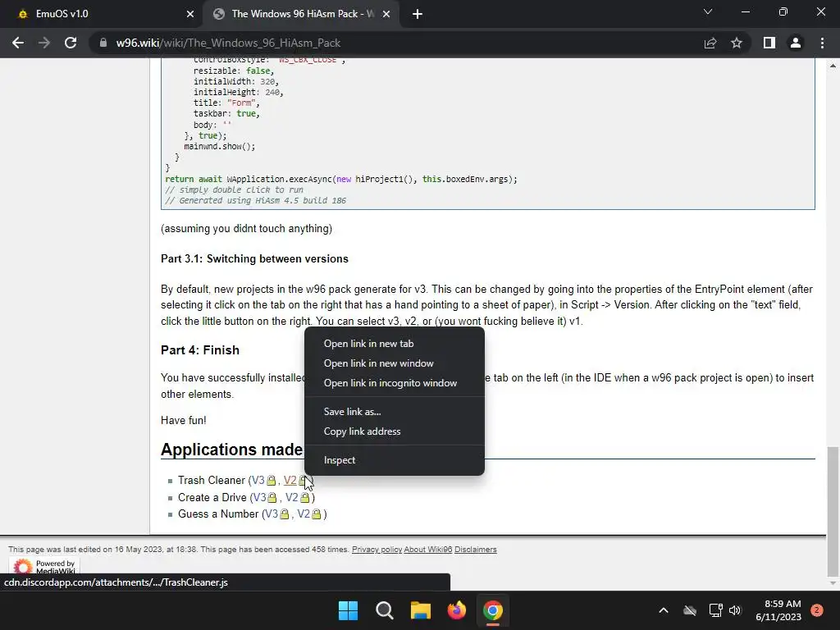Open network status tray icon
The image size is (840, 630).
pos(715,610)
